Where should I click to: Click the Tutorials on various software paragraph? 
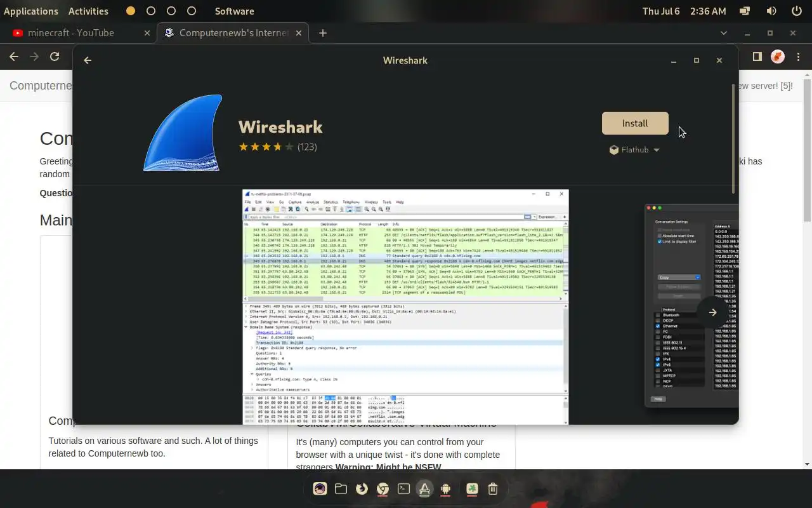tap(154, 447)
